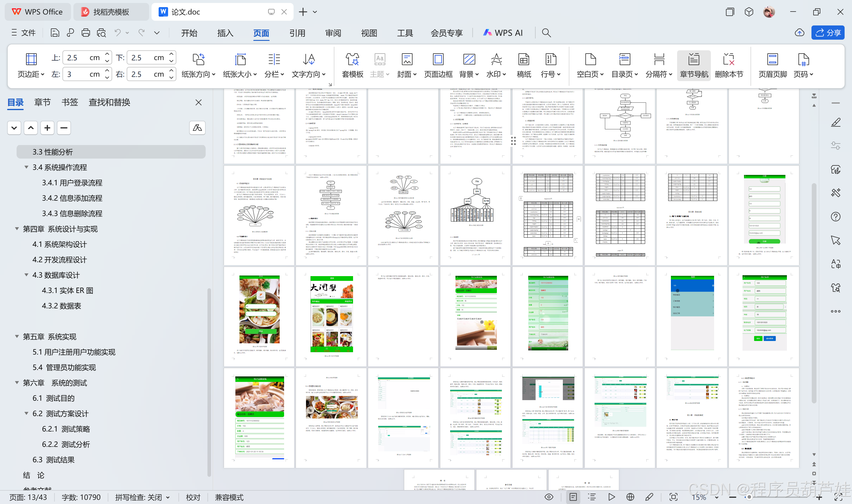Open the 查找和替换 tab
The height and width of the screenshot is (504, 852).
click(109, 102)
